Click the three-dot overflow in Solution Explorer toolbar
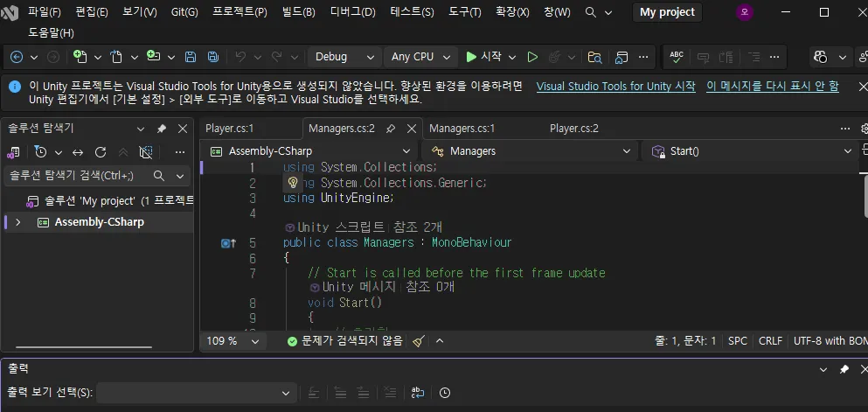Screen dimensions: 868x412 coord(180,152)
